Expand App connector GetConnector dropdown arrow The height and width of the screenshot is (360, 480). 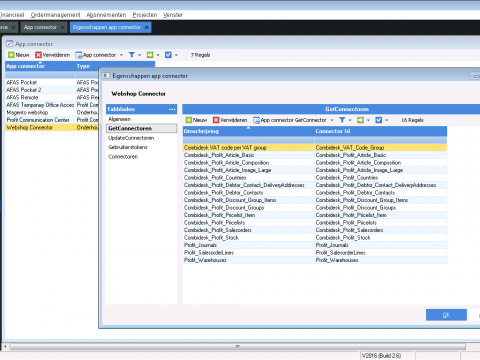332,120
